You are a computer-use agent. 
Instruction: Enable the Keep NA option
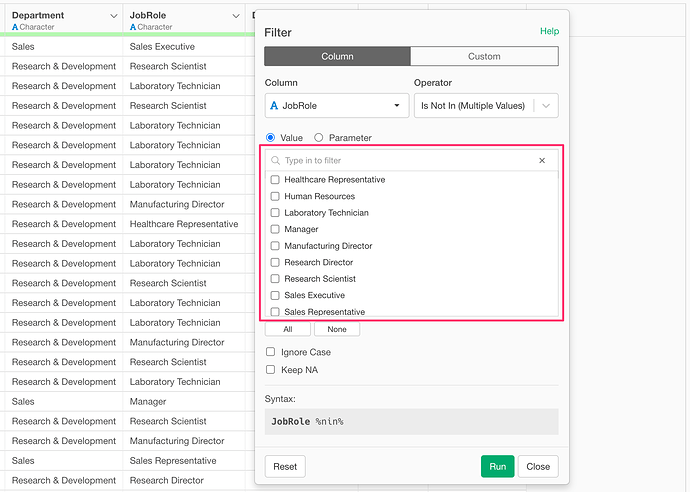click(x=271, y=370)
